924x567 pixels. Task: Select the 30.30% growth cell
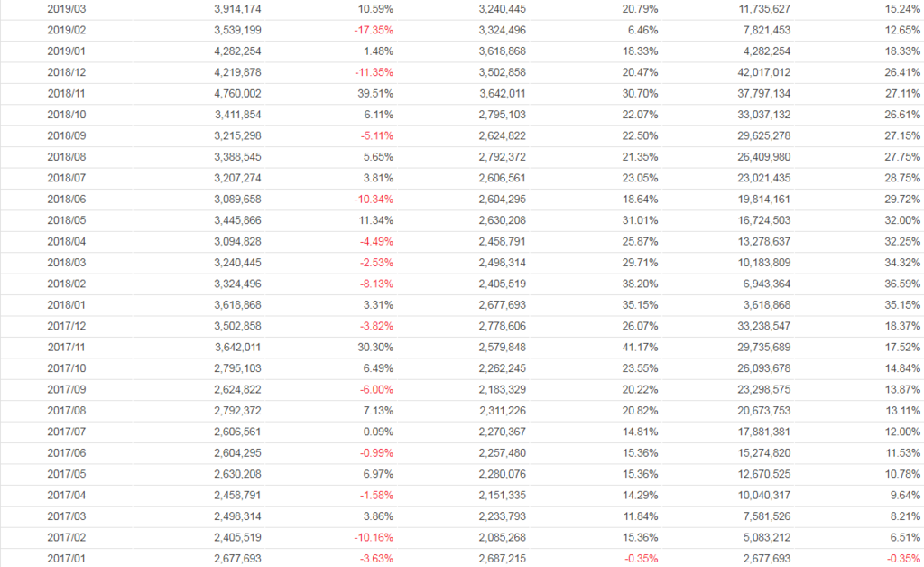pyautogui.click(x=374, y=347)
